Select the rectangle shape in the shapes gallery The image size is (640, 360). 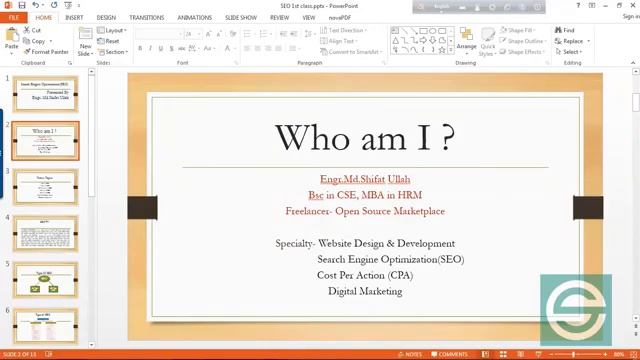pyautogui.click(x=424, y=31)
